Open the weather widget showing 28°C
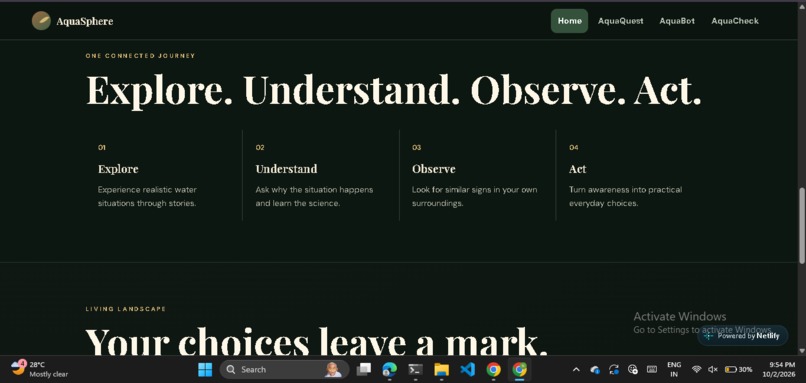The image size is (806, 383). click(x=39, y=369)
